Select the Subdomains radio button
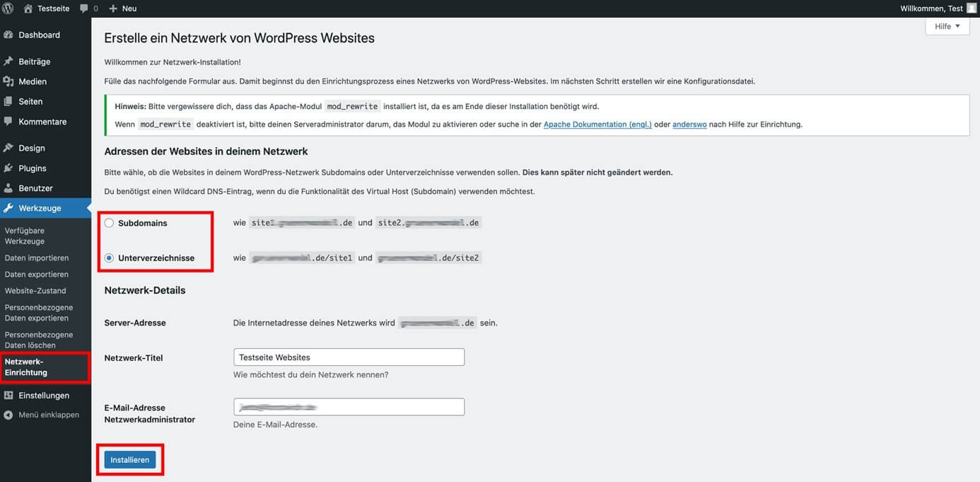This screenshot has height=482, width=980. click(109, 223)
